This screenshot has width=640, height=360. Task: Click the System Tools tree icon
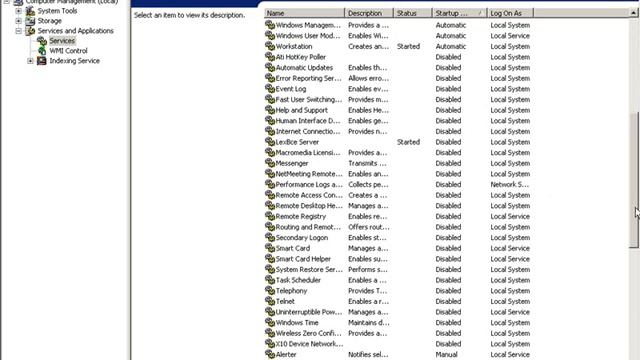click(30, 11)
